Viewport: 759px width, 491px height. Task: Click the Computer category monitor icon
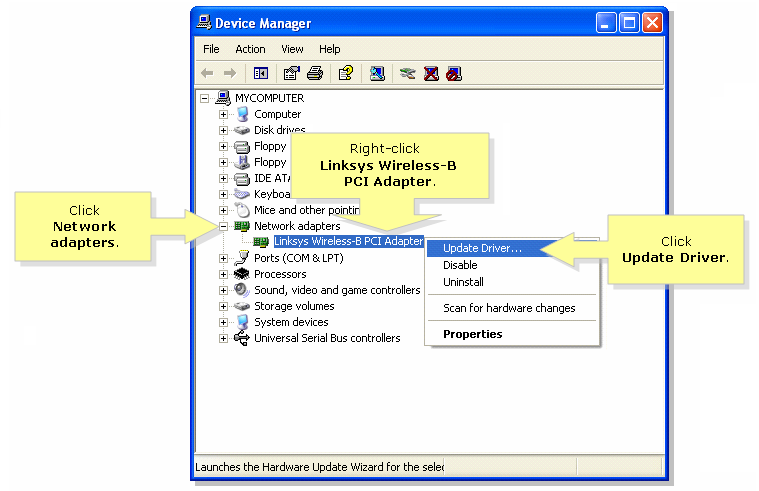coord(242,114)
